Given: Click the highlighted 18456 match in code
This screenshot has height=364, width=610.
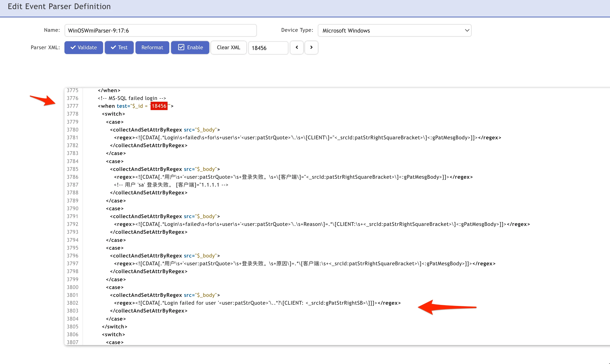Looking at the screenshot, I should tap(159, 106).
